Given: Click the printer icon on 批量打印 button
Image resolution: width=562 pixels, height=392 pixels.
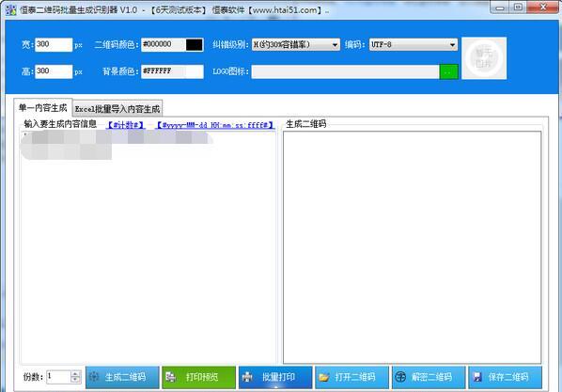Looking at the screenshot, I should tap(248, 377).
